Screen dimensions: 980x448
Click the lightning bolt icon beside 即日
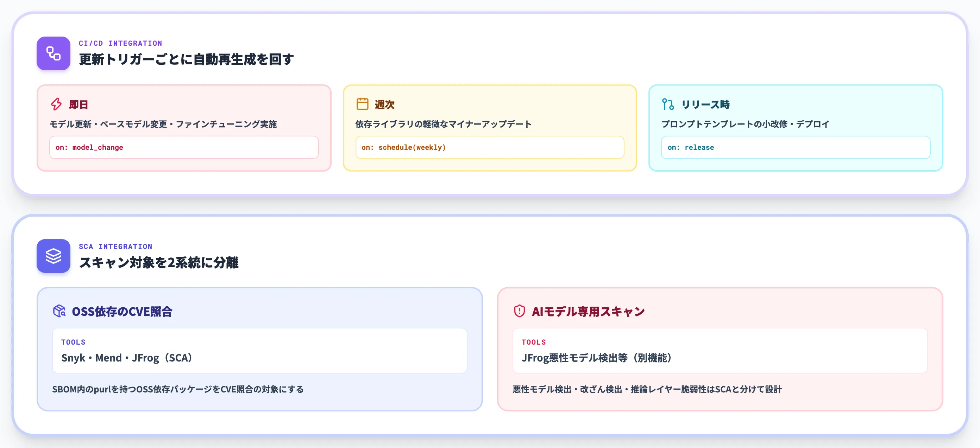click(x=56, y=104)
